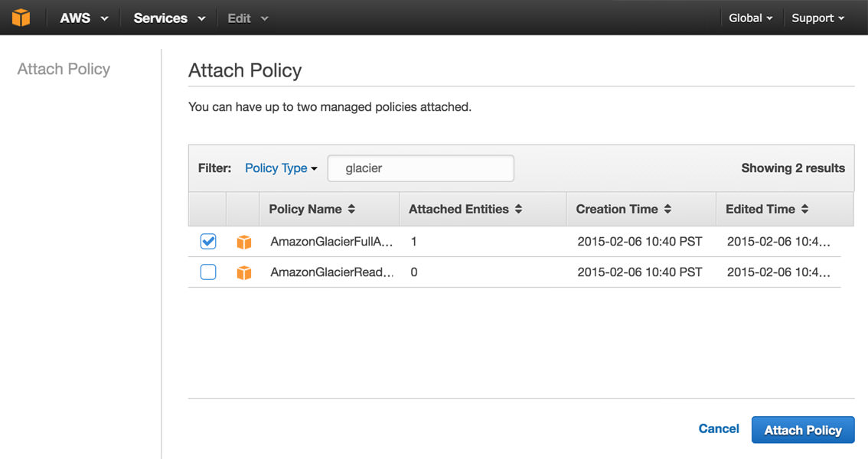Click the Showing 2 results text
This screenshot has height=459, width=868.
[x=793, y=168]
